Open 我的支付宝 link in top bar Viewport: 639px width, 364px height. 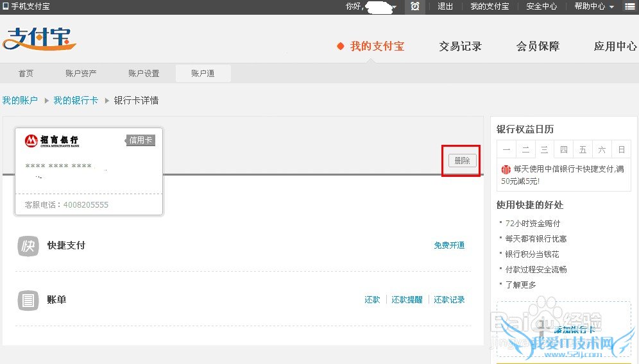point(490,6)
